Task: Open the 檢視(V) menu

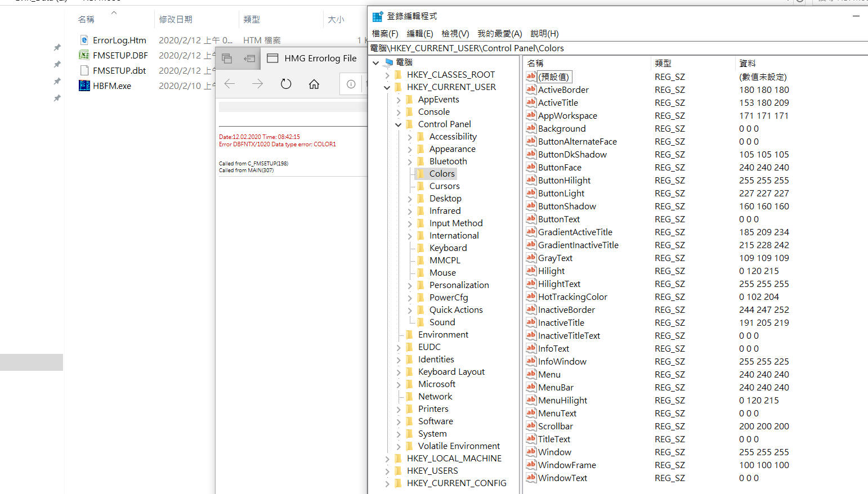Action: pyautogui.click(x=455, y=34)
